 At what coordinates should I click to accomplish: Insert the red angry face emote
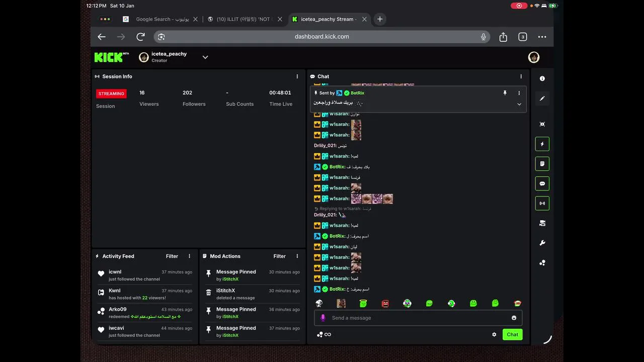click(385, 303)
